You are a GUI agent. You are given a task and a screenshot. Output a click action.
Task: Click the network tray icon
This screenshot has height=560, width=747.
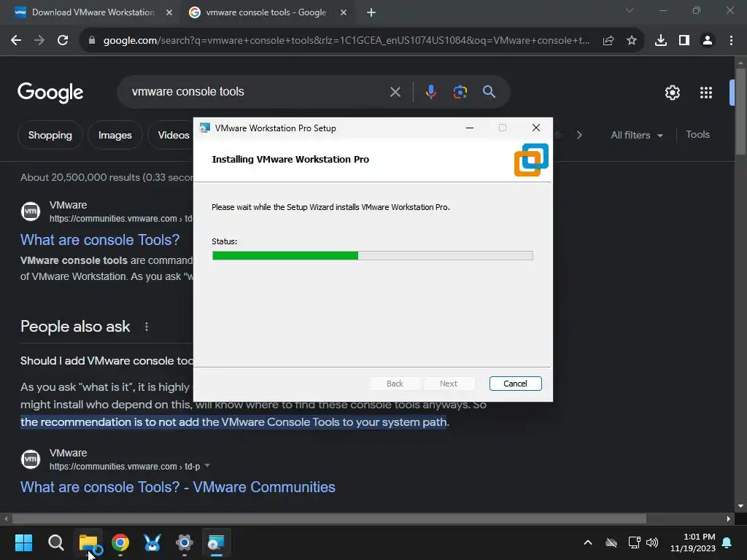tap(634, 542)
